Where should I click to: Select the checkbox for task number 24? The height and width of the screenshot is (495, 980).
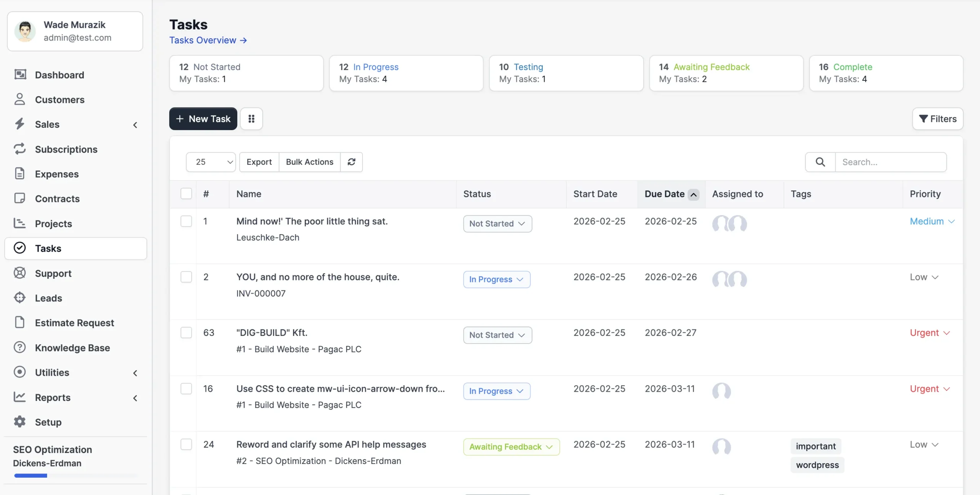[186, 444]
